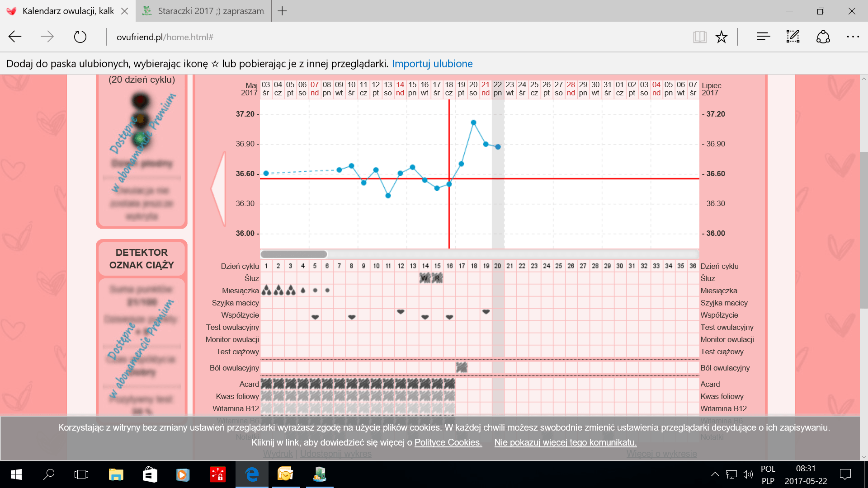Click Test ciążowy row label left side
This screenshot has height=488, width=868.
237,352
